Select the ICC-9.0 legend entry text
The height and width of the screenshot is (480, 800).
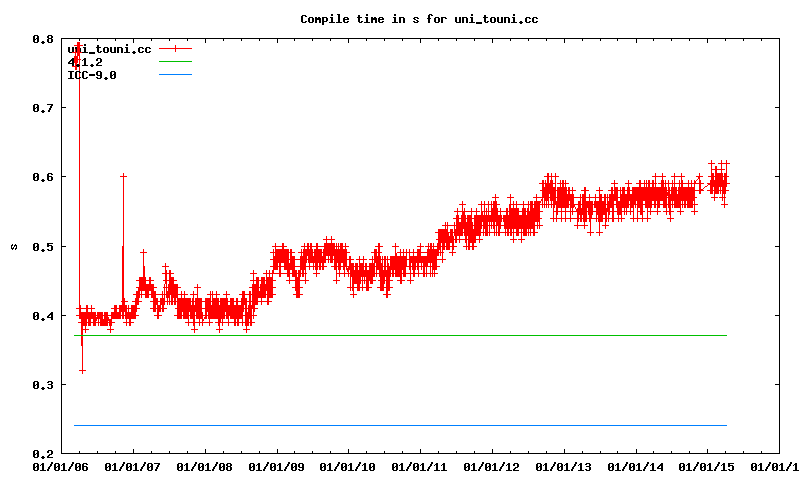91,75
